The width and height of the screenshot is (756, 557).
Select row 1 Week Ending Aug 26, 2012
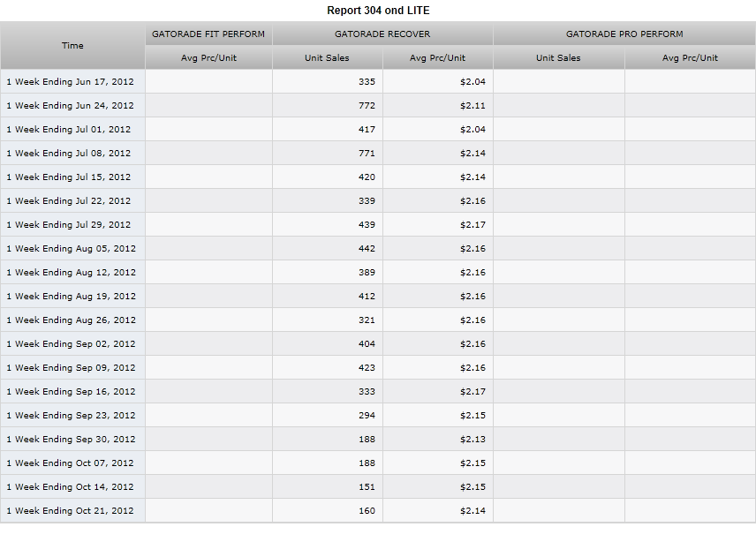[x=378, y=320]
